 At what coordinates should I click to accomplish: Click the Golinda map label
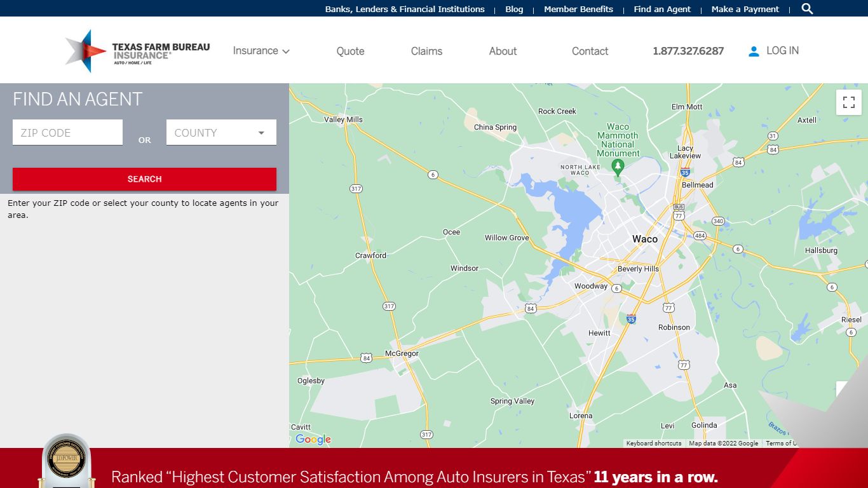coord(704,425)
